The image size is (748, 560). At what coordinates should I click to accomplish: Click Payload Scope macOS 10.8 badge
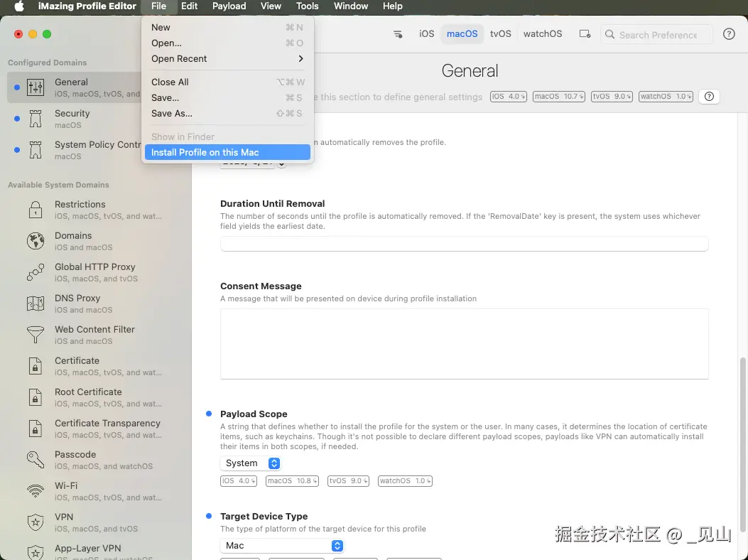(x=292, y=480)
